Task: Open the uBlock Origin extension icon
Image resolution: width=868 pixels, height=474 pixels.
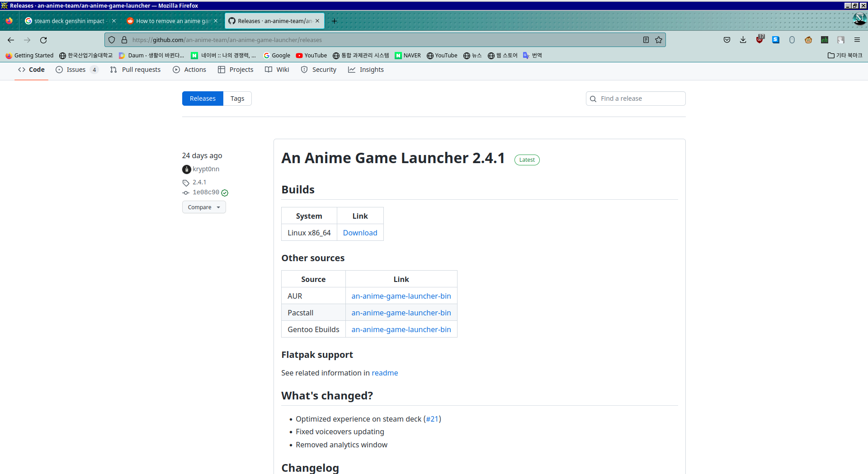Action: 760,40
